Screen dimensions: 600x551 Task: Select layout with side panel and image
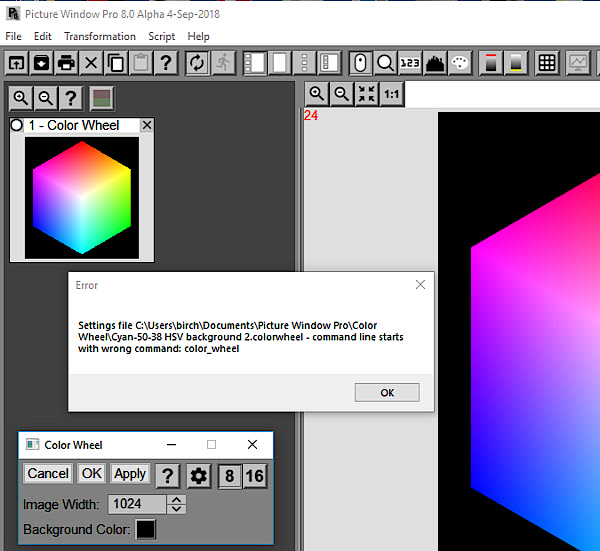pyautogui.click(x=329, y=63)
